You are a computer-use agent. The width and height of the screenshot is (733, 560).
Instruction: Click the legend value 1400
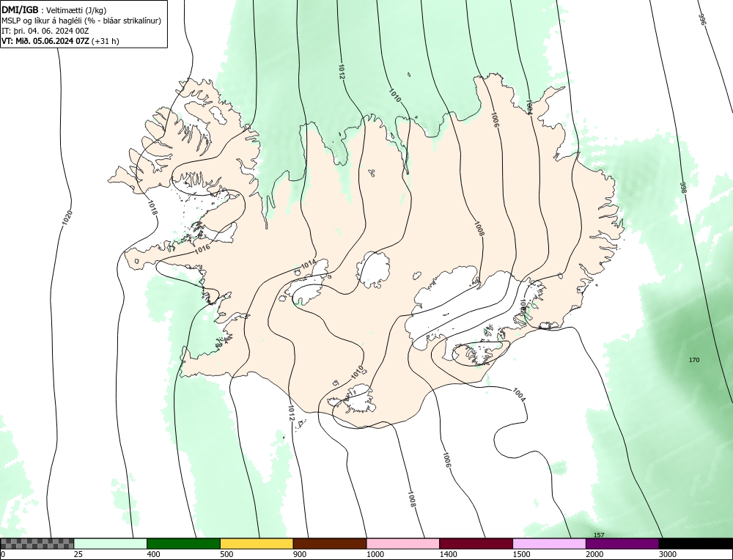coord(449,554)
